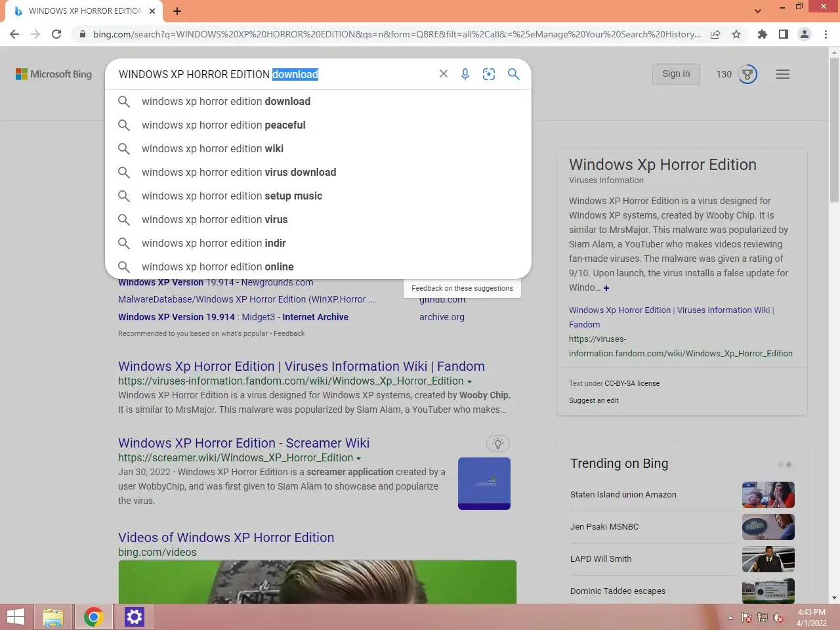Open Chrome profile avatar
840x630 pixels.
[x=805, y=34]
